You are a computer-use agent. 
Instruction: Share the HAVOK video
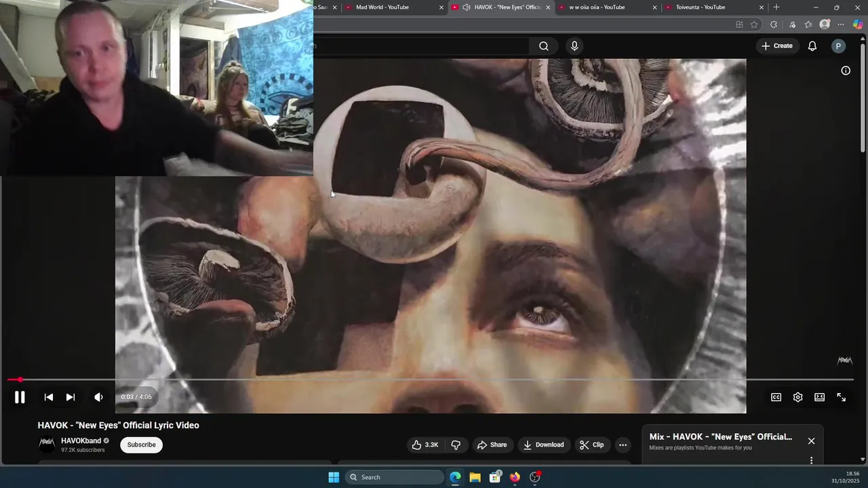492,445
